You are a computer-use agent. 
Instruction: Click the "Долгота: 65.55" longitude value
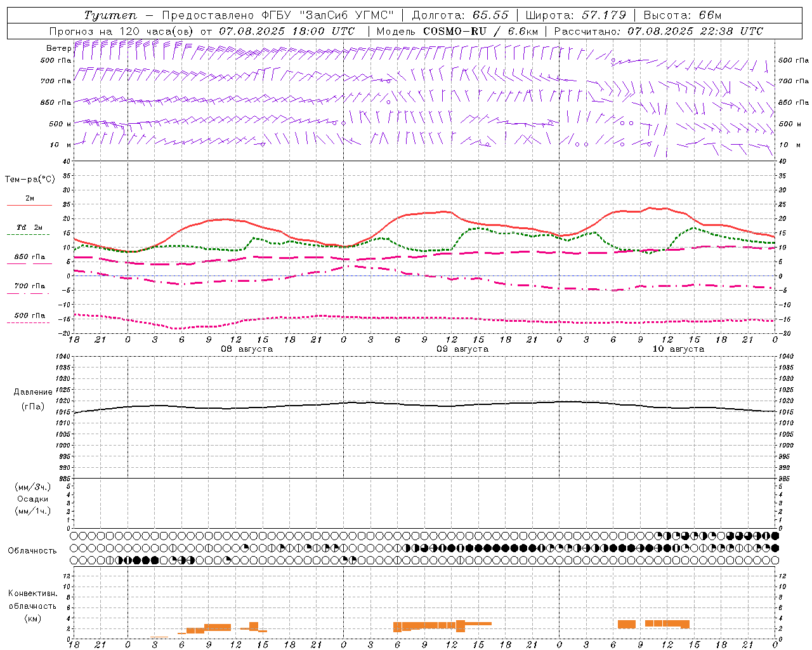coord(460,15)
